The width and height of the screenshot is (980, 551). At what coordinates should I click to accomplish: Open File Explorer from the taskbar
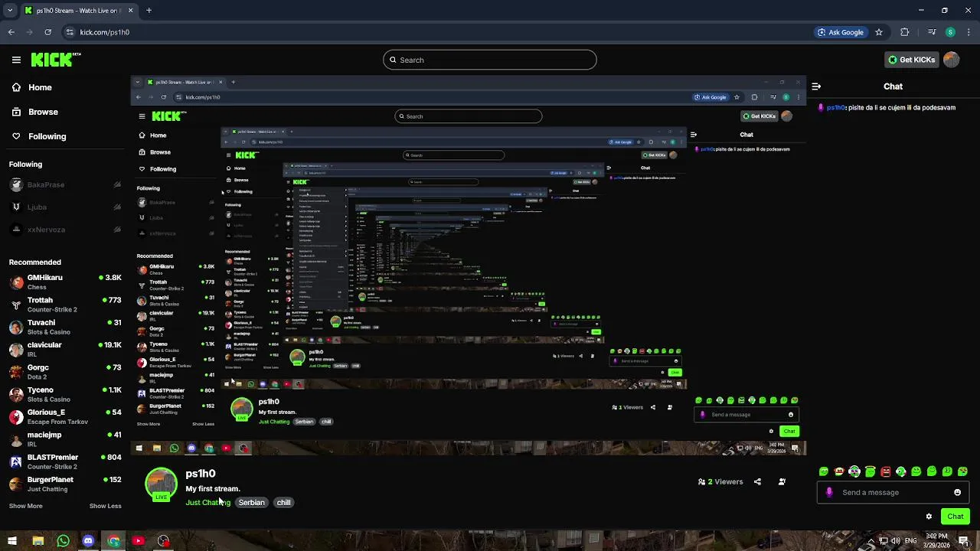tap(38, 541)
